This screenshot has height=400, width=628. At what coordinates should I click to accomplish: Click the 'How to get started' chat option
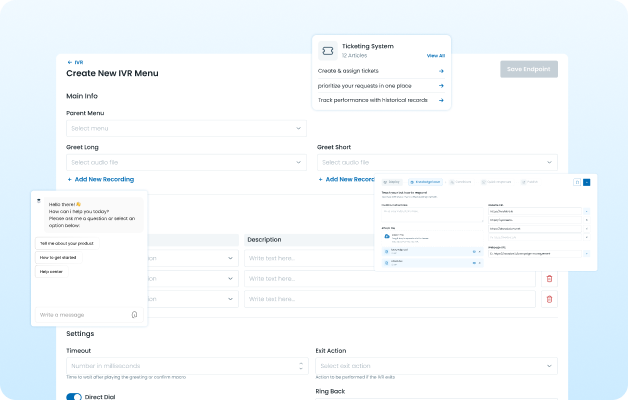[x=59, y=257]
